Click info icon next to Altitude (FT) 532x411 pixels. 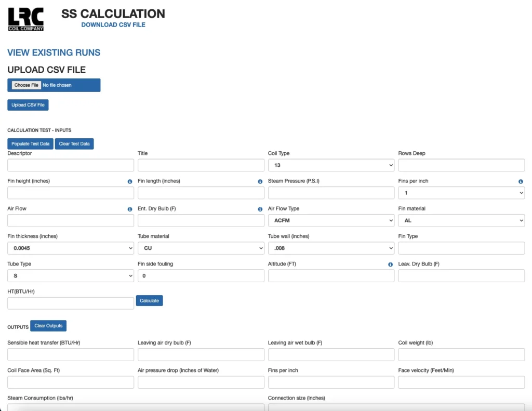point(391,264)
